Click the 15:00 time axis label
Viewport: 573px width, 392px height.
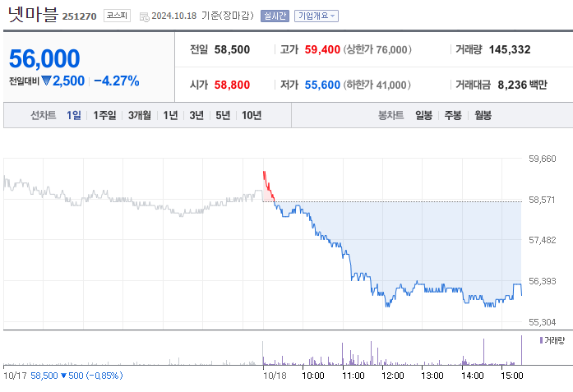click(x=512, y=376)
